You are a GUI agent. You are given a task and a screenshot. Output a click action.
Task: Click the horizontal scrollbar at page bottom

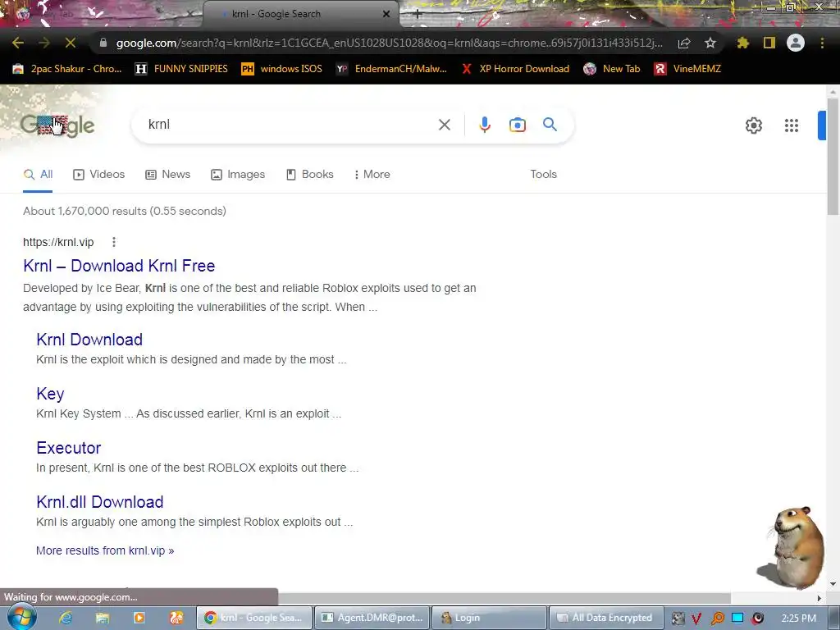(504, 598)
